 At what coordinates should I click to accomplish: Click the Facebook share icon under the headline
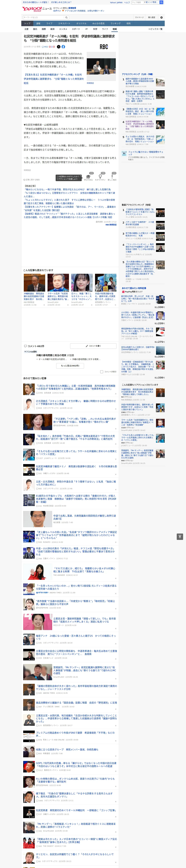tap(63, 47)
